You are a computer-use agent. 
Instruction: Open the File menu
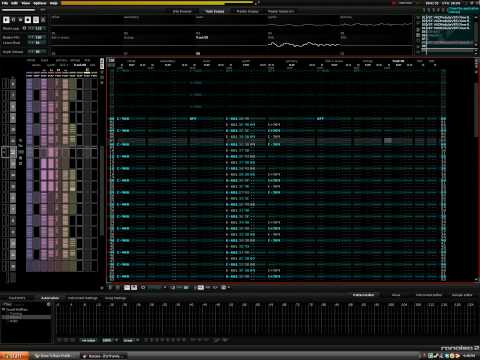pyautogui.click(x=5, y=3)
